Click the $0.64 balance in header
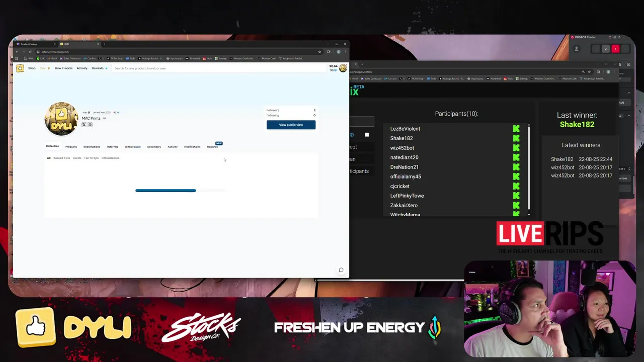 pos(333,66)
